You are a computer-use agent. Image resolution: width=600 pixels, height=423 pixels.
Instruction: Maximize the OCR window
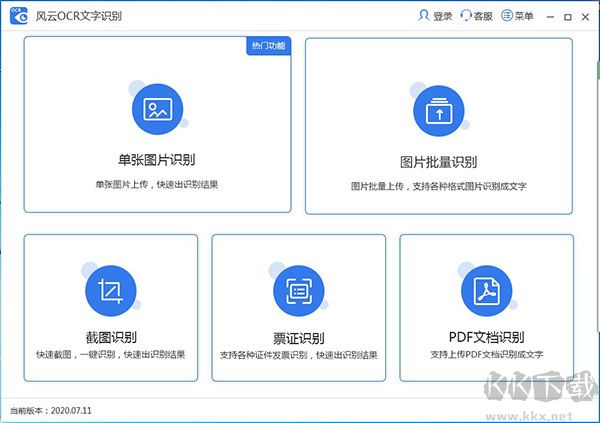point(568,17)
